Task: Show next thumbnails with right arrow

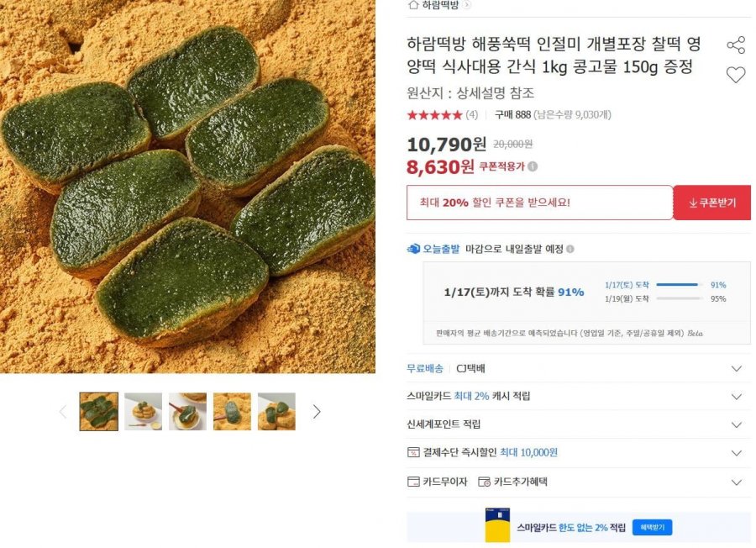Action: click(317, 412)
